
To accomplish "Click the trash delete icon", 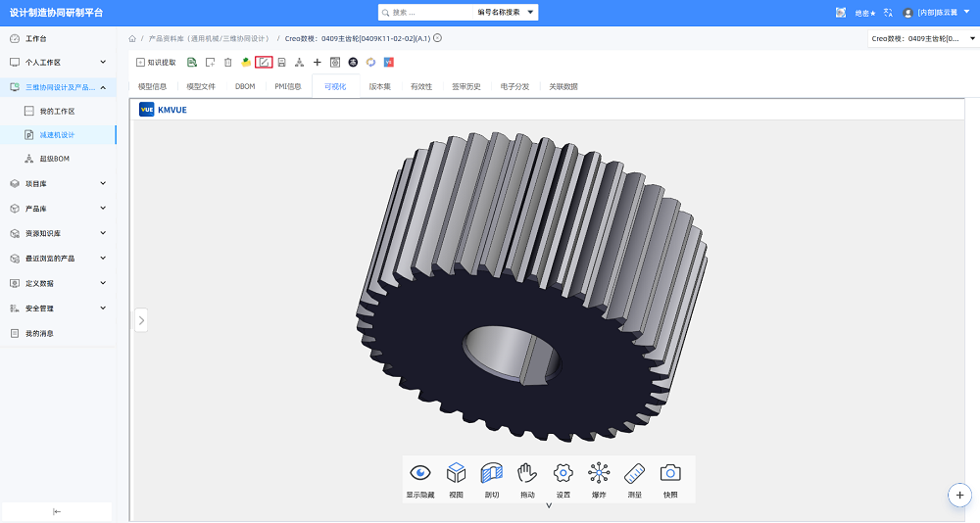I will point(228,63).
